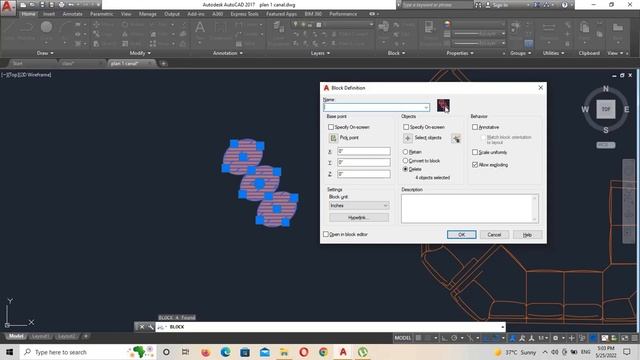Click the Y coordinate input field
Image resolution: width=640 pixels, height=360 pixels.
pos(364,162)
